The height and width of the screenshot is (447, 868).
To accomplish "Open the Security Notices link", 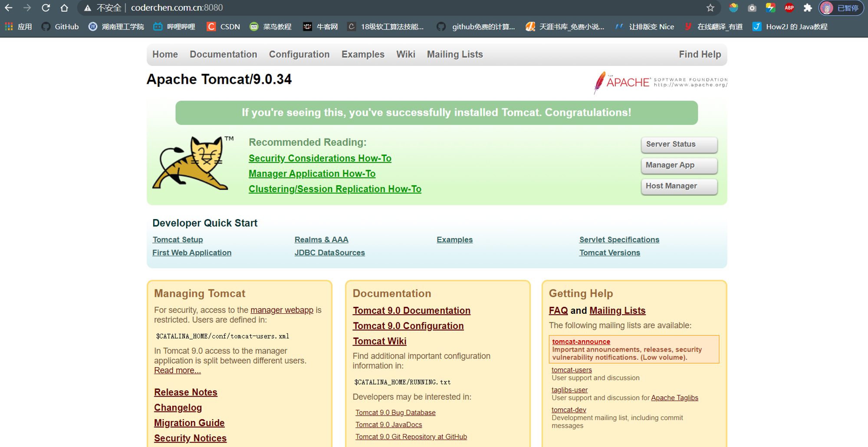I will 190,438.
